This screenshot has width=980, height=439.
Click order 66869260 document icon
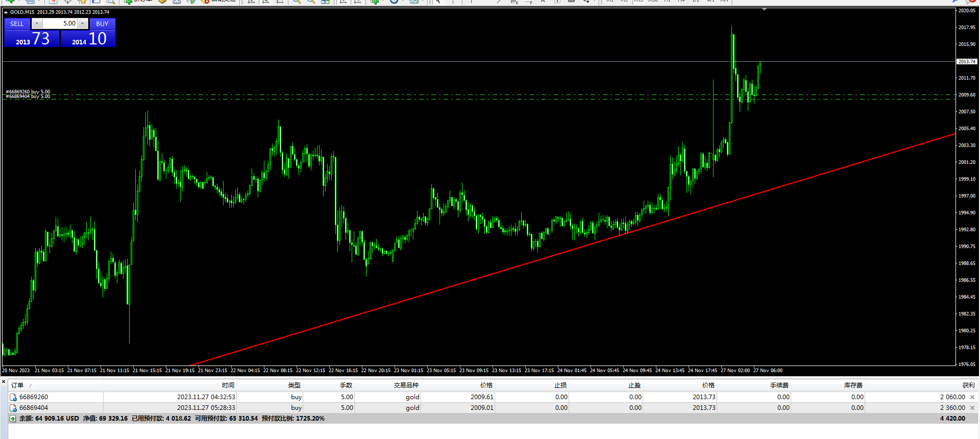pyautogui.click(x=13, y=397)
